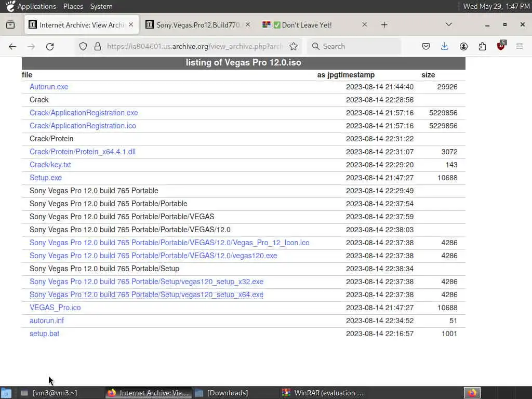532x399 pixels.
Task: Click the Search input field
Action: point(354,46)
